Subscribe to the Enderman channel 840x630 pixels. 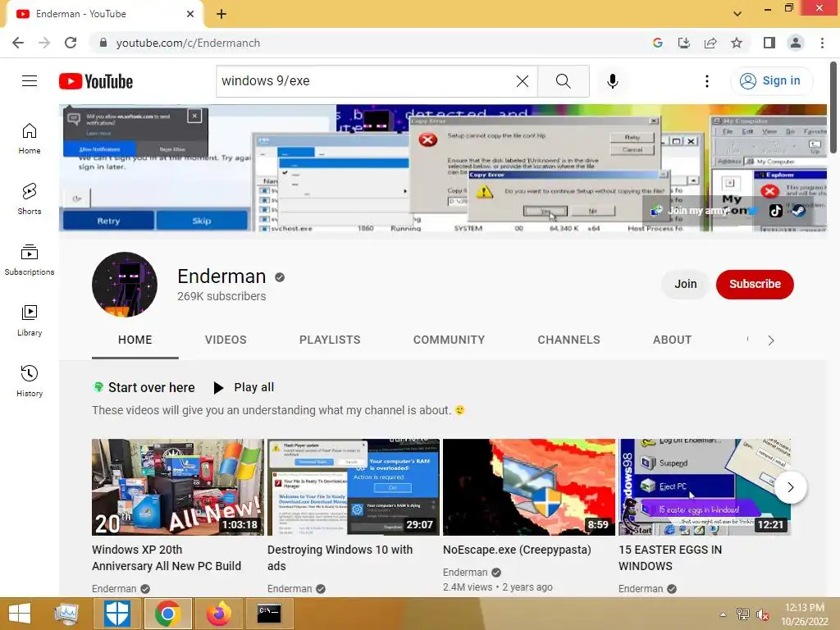tap(755, 284)
